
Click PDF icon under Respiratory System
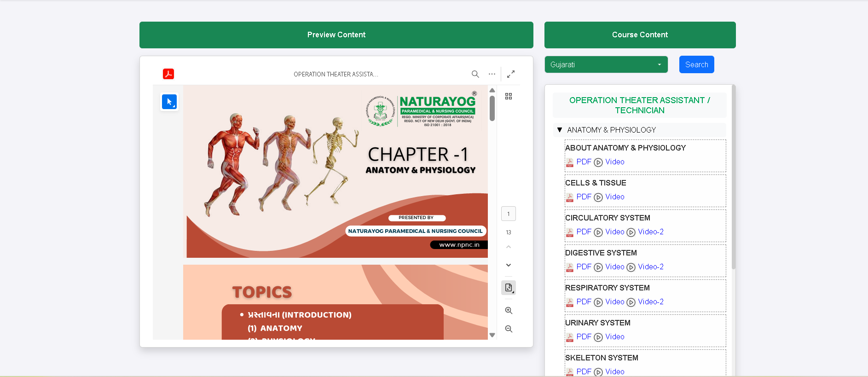point(570,302)
